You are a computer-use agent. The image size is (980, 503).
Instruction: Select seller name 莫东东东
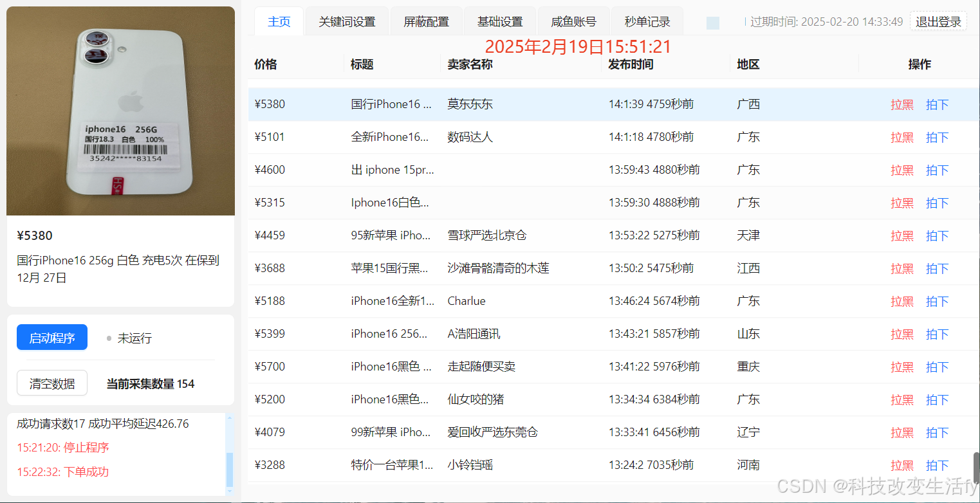point(470,104)
